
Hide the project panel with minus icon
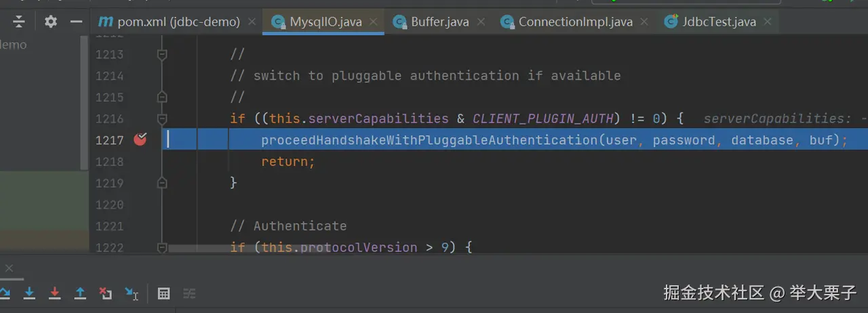tap(77, 22)
